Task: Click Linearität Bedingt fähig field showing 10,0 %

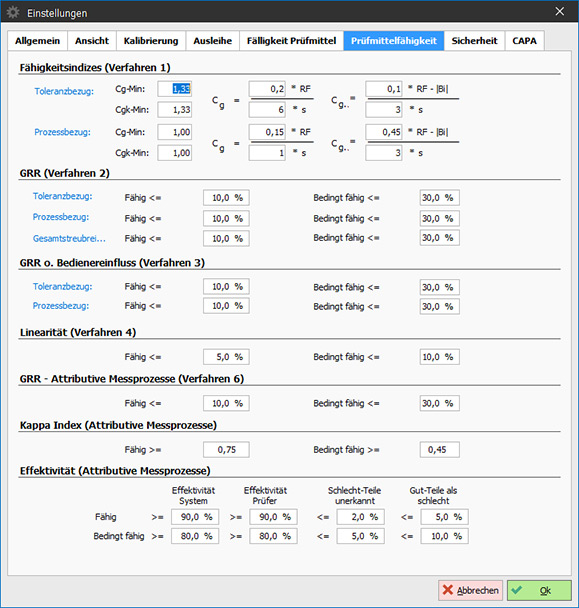Action: (440, 357)
